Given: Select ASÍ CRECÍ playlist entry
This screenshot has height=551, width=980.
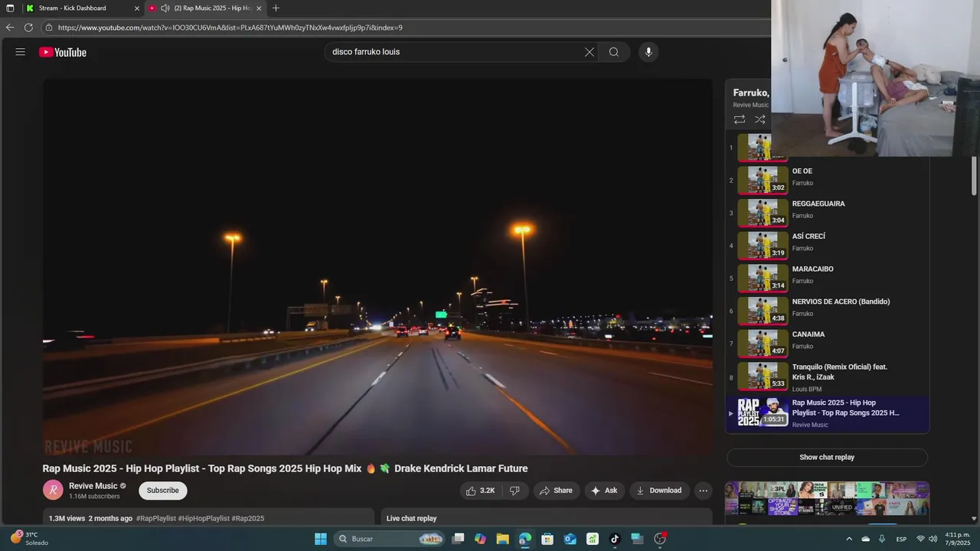Looking at the screenshot, I should tap(827, 246).
